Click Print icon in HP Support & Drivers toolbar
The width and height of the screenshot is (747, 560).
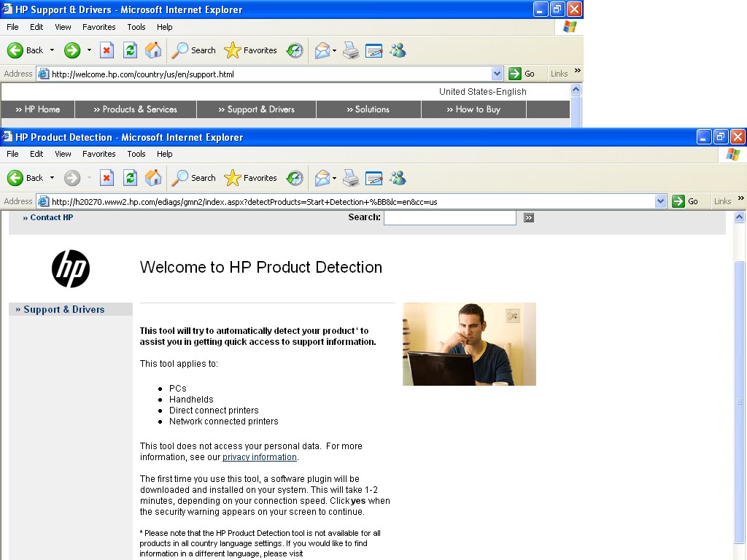coord(351,50)
